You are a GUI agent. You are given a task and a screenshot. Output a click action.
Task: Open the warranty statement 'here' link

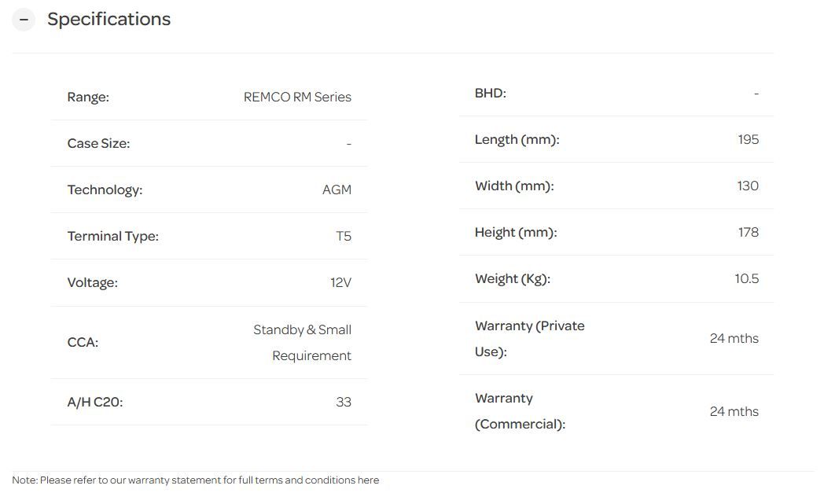pyautogui.click(x=368, y=480)
